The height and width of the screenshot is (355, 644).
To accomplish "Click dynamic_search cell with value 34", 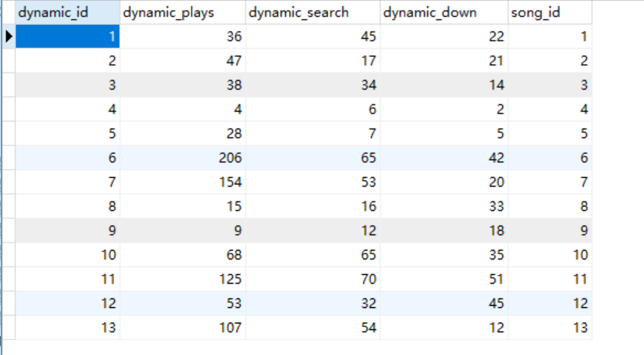I will coord(313,85).
